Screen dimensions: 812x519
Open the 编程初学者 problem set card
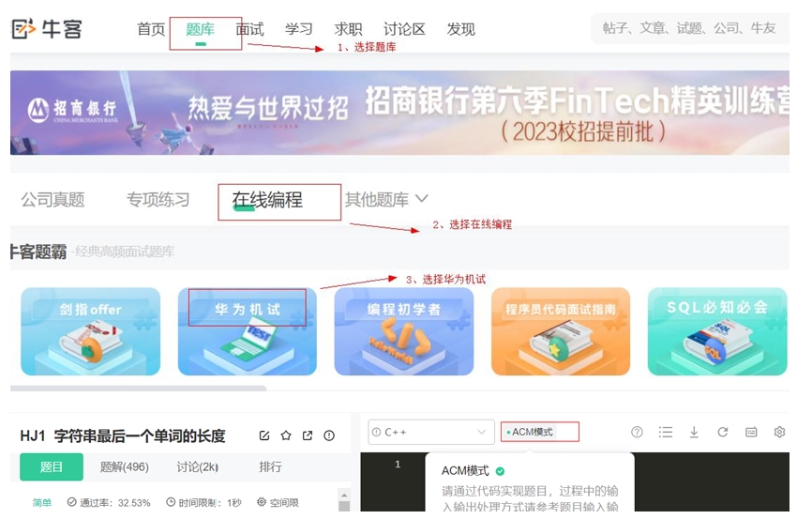(x=404, y=331)
